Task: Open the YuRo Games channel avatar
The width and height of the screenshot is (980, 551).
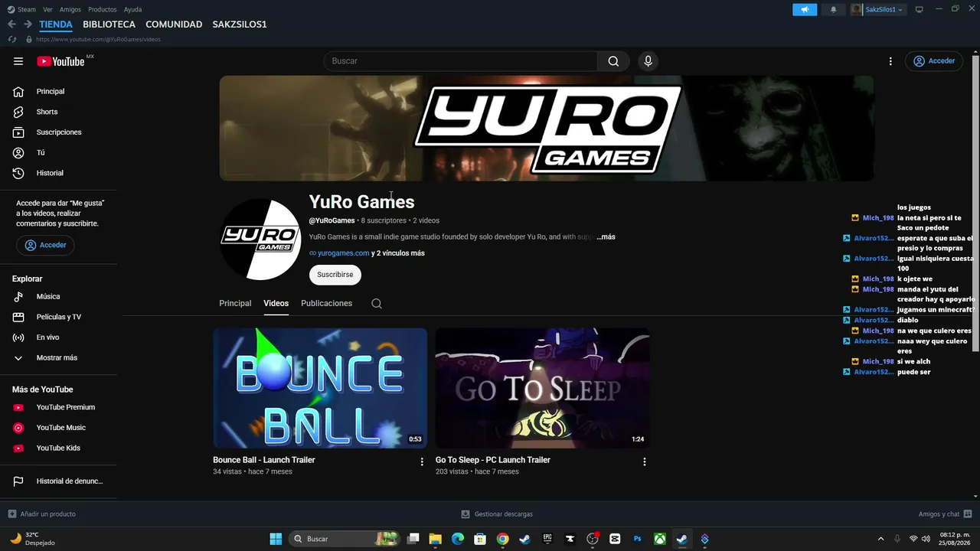Action: click(x=260, y=240)
